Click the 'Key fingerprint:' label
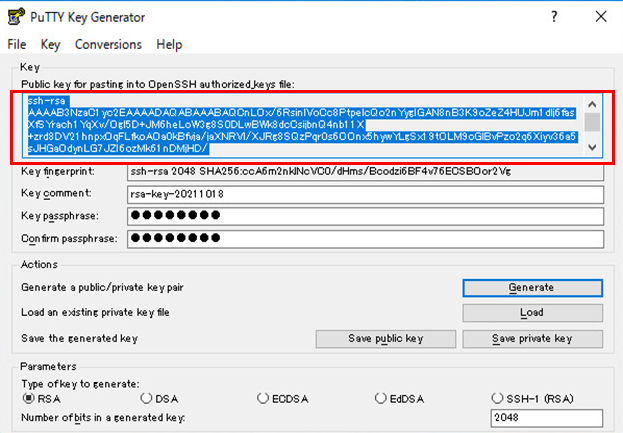 coord(58,172)
